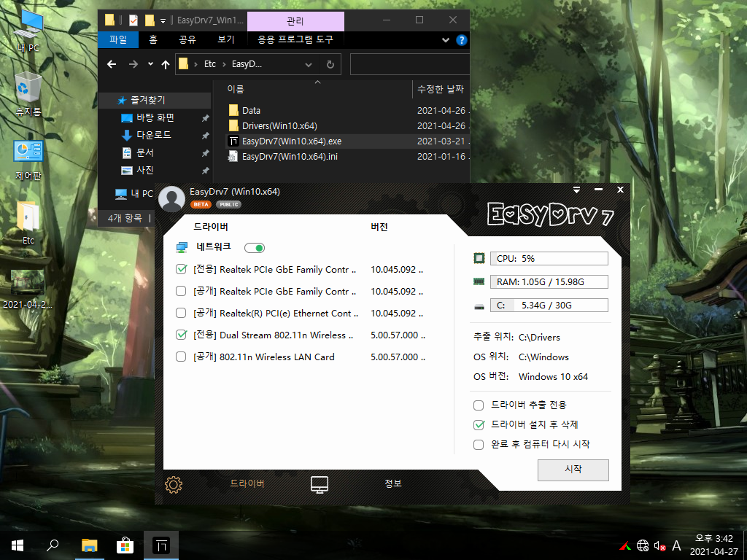Open 제어판 control panel desktop icon
This screenshot has width=747, height=560.
pos(28,160)
